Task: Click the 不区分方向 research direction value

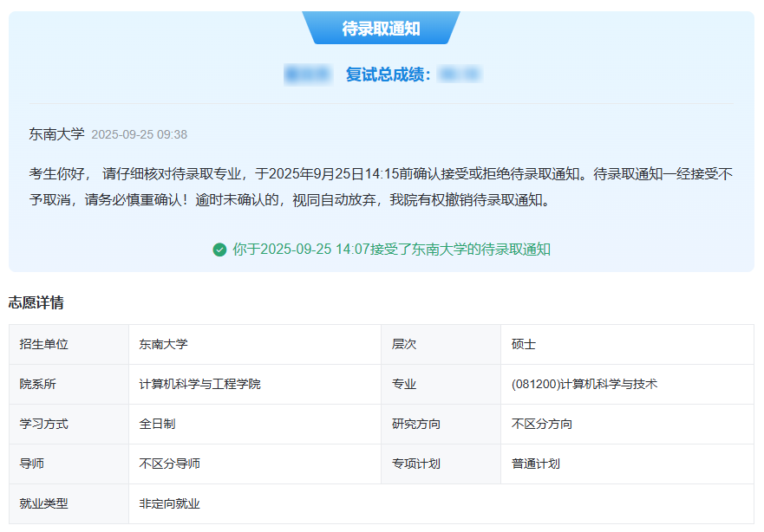Action: coord(542,424)
